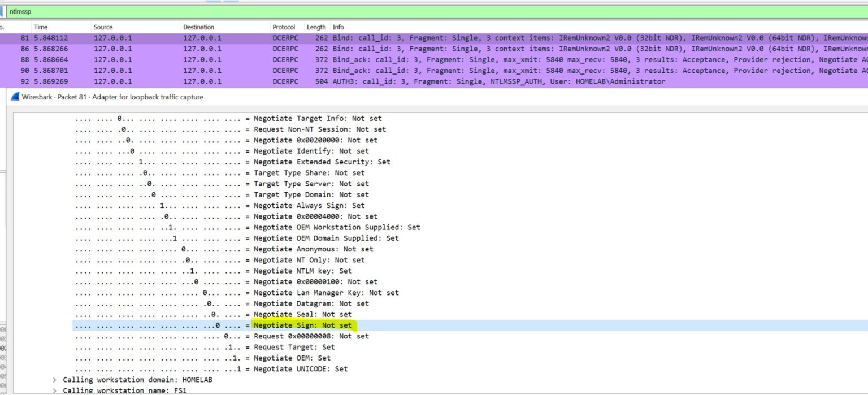
Task: Sort packets by the Time column
Action: 42,27
